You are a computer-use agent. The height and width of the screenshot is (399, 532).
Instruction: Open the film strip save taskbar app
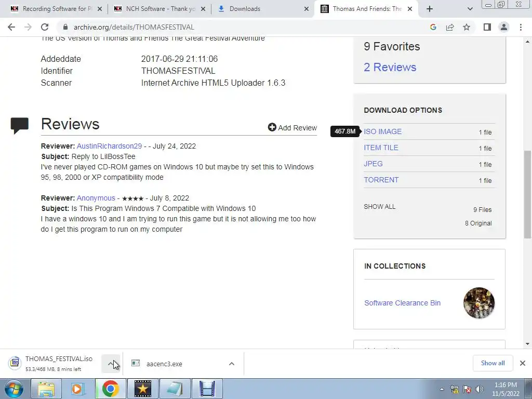(x=207, y=389)
